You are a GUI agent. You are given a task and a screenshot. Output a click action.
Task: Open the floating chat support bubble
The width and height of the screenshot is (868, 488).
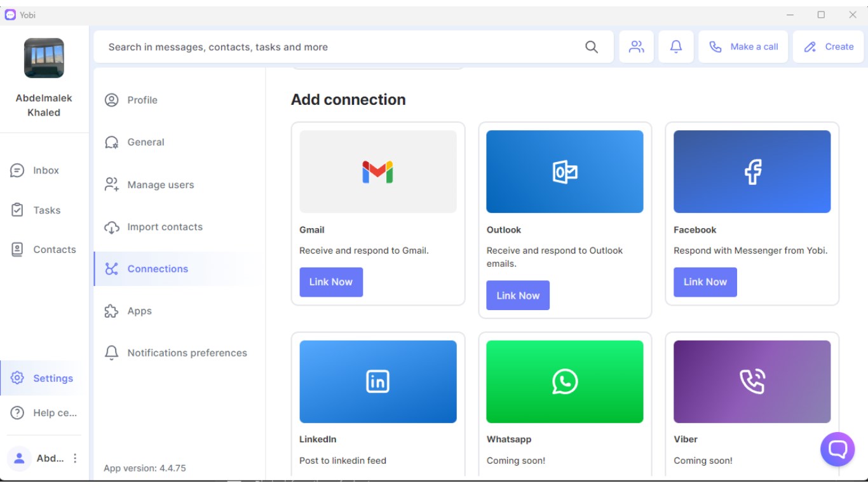[837, 449]
